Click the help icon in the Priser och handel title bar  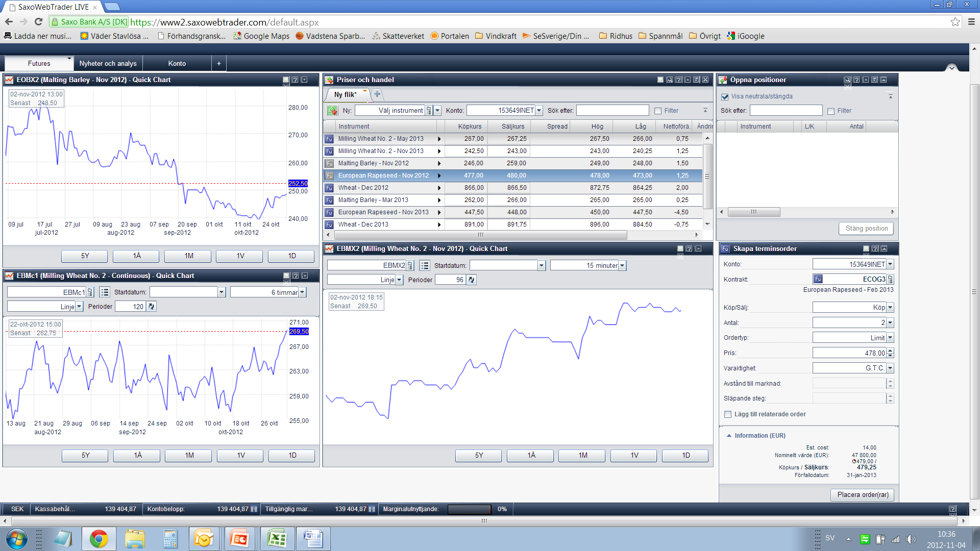[678, 80]
